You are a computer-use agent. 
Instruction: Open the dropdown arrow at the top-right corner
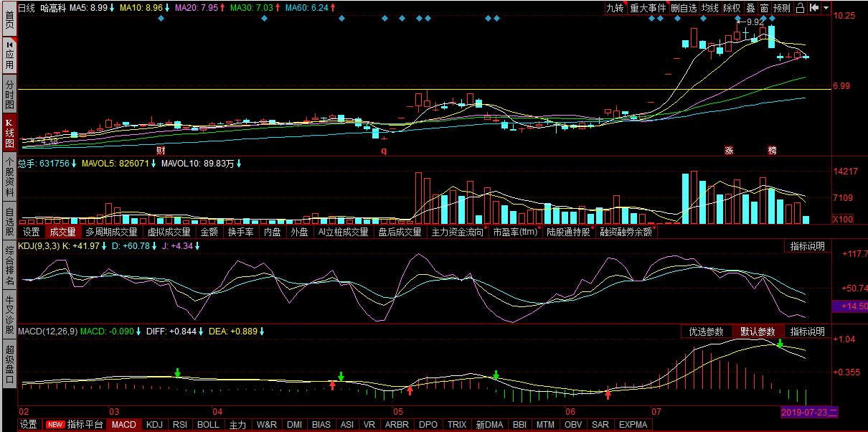click(826, 8)
